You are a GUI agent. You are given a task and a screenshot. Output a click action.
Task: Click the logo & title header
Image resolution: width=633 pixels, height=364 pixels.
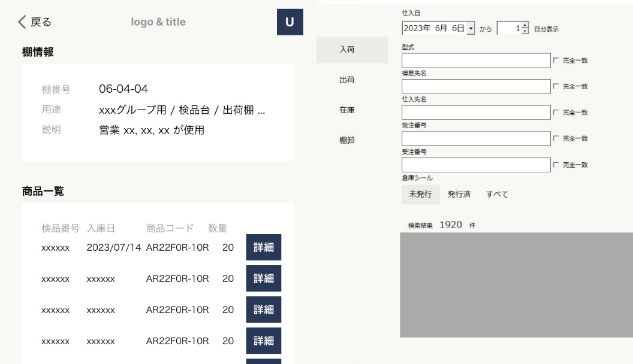[x=158, y=22]
